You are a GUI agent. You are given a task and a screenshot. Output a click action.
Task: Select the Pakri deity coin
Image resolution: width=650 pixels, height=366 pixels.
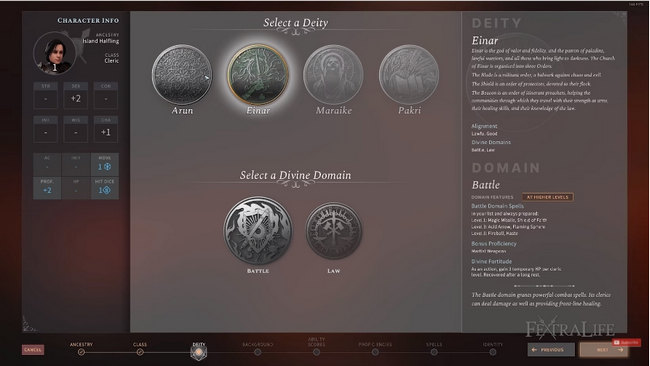(x=409, y=75)
